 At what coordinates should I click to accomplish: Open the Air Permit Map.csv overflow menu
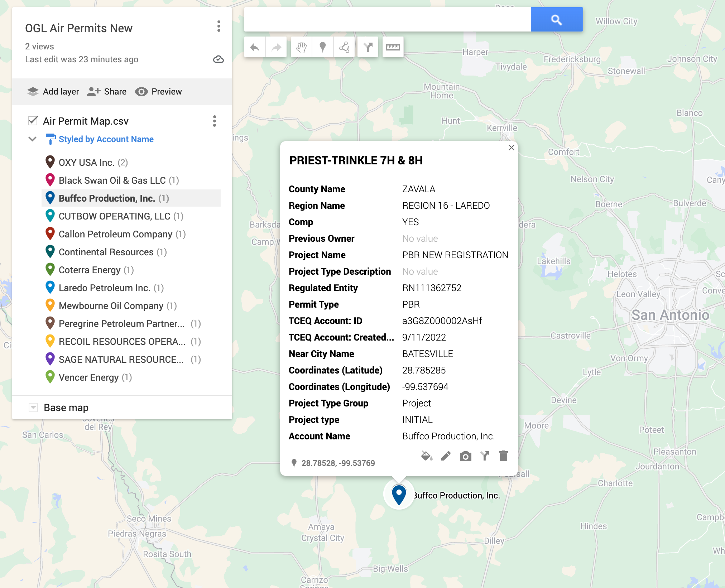click(215, 122)
